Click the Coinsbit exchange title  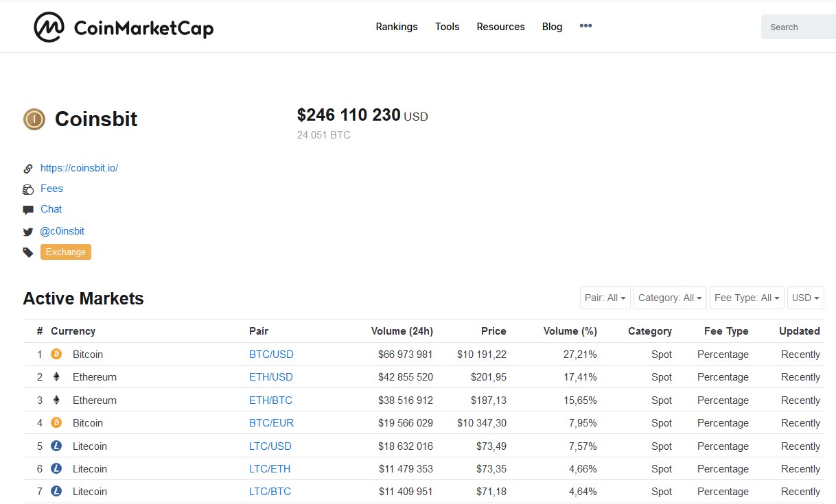point(96,119)
